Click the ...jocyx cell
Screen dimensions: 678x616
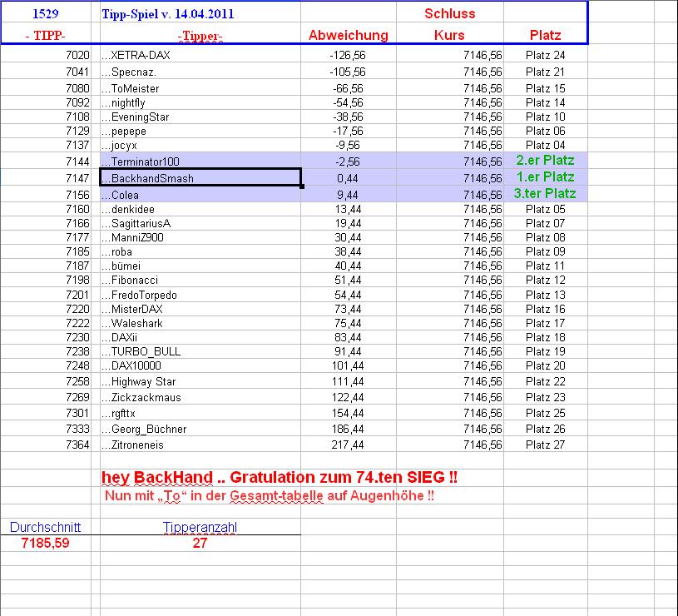pos(200,145)
